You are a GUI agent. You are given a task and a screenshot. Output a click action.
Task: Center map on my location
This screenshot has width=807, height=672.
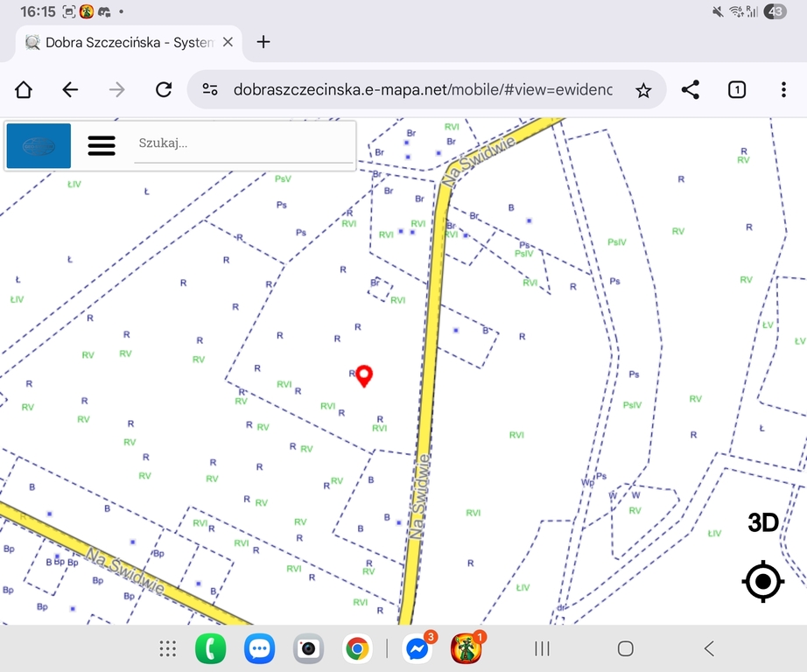click(x=762, y=581)
